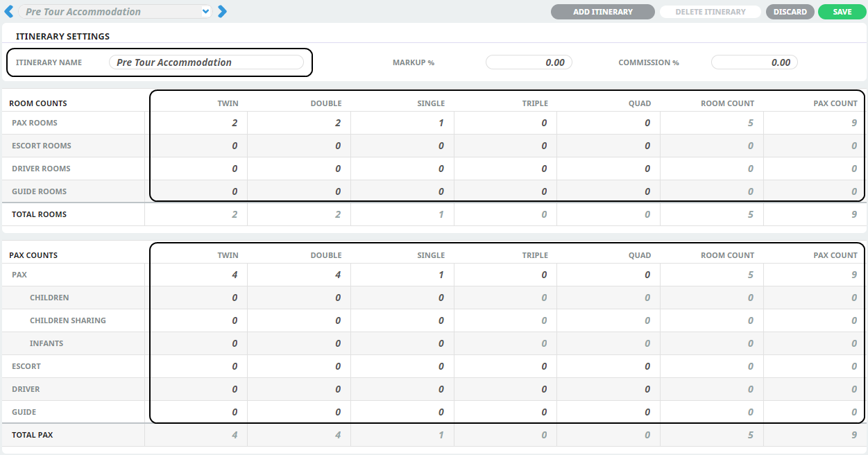Edit Pax Rooms Twin count cell
The image size is (868, 455).
pos(196,123)
